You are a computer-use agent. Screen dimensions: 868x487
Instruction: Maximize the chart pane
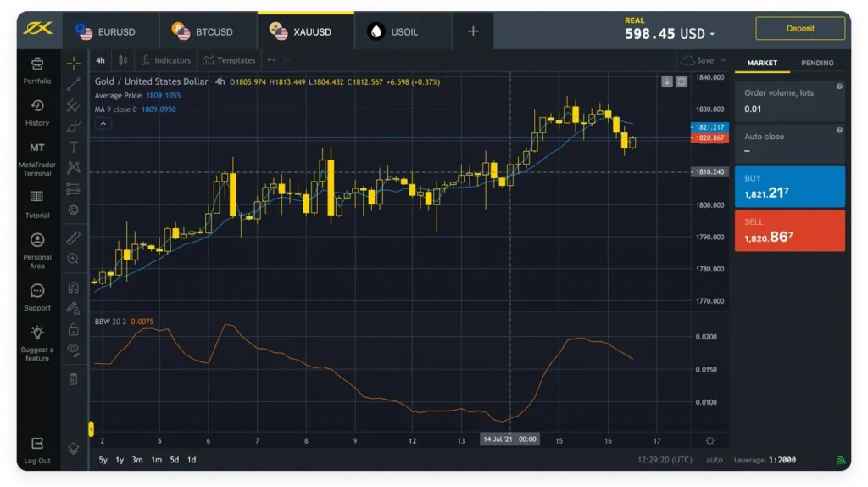[682, 82]
